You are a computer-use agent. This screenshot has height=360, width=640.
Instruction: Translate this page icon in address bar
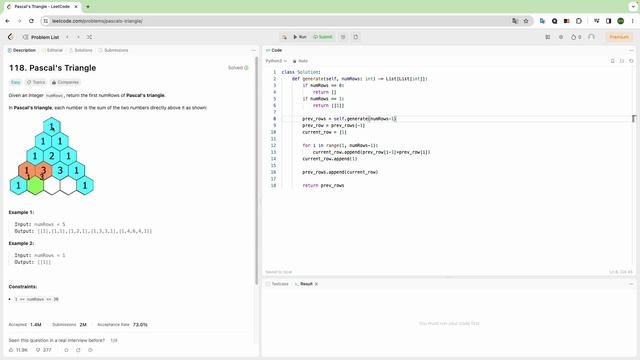click(515, 21)
